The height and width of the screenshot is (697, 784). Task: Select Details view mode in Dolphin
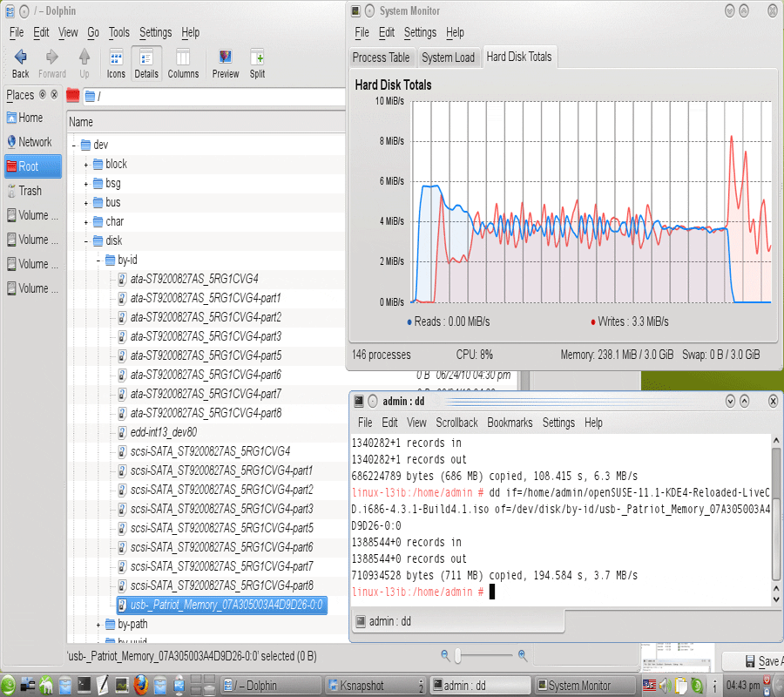146,64
